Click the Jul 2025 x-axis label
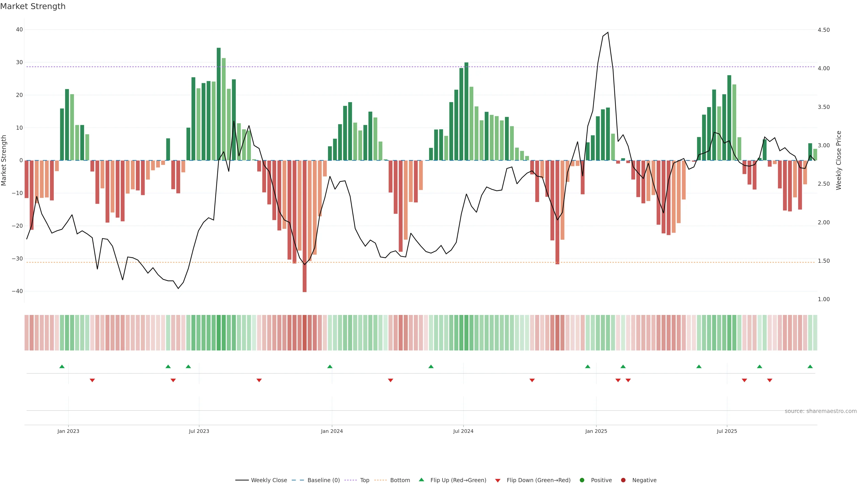The width and height of the screenshot is (868, 488). [726, 431]
